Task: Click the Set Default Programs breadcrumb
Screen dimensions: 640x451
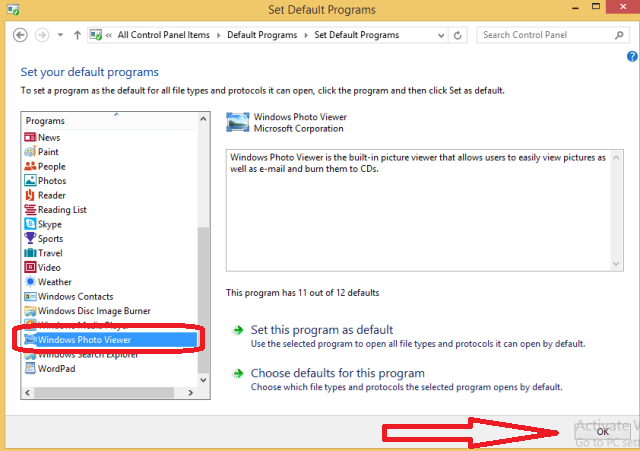Action: (356, 35)
